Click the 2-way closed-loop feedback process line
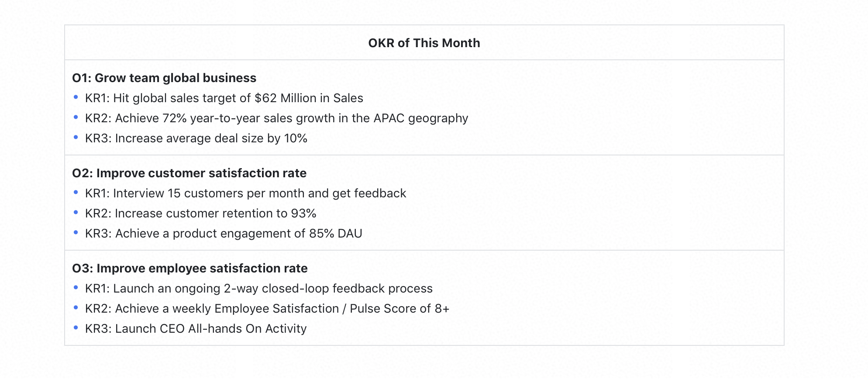The image size is (868, 379). click(x=259, y=288)
